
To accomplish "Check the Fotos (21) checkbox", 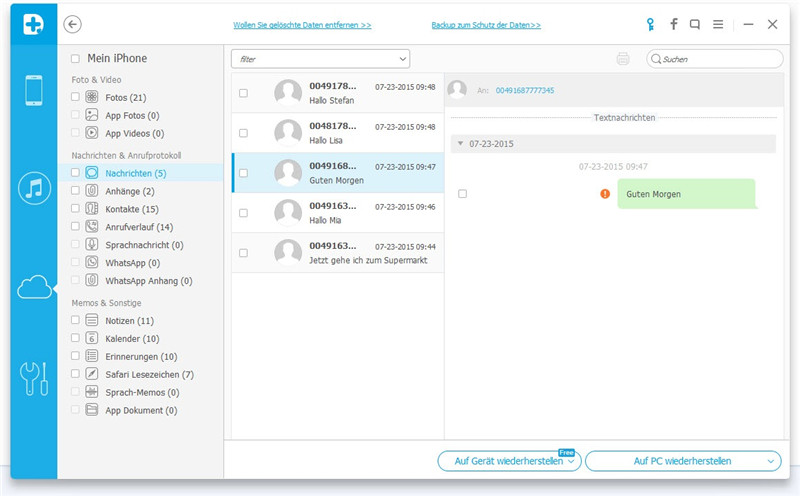I will click(x=76, y=97).
